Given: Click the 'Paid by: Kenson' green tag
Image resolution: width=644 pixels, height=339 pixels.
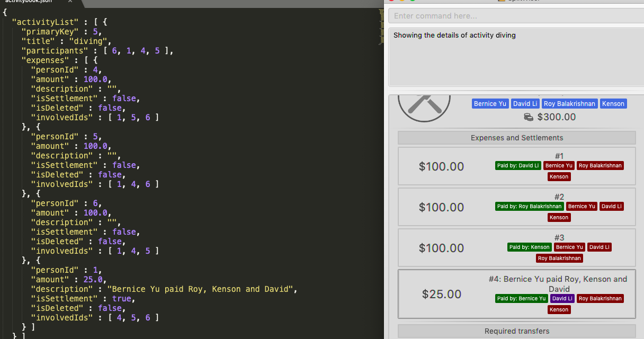Looking at the screenshot, I should click(x=530, y=247).
